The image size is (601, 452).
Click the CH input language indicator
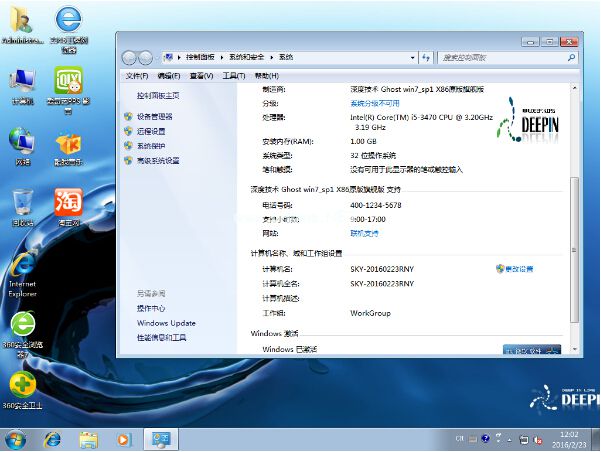point(460,439)
